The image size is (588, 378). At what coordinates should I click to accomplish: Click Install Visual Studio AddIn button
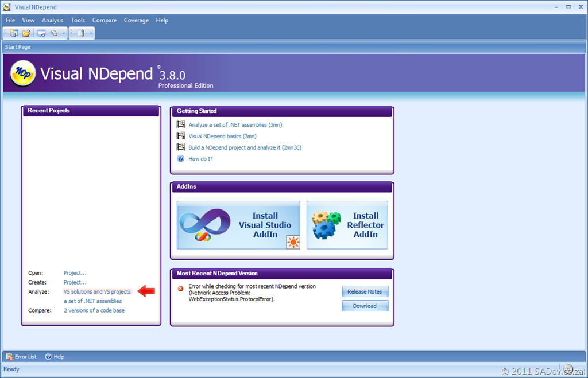[238, 225]
